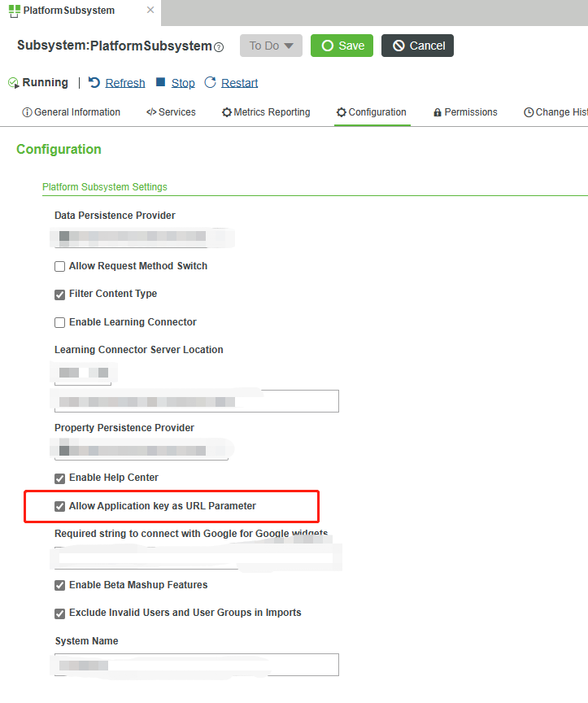Click the Restart link

[239, 83]
